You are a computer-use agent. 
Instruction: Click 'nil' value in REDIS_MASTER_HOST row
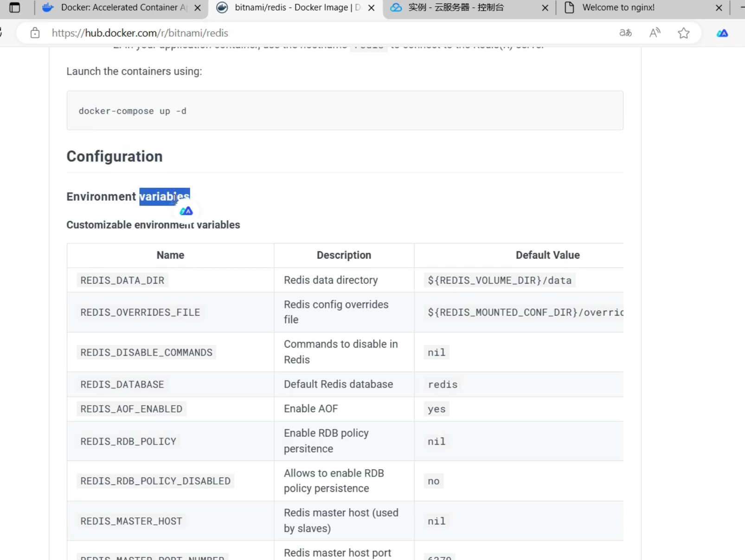point(437,521)
